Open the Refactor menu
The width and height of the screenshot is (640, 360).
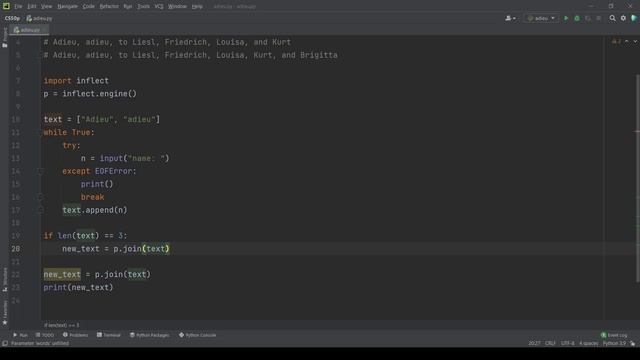click(x=109, y=7)
